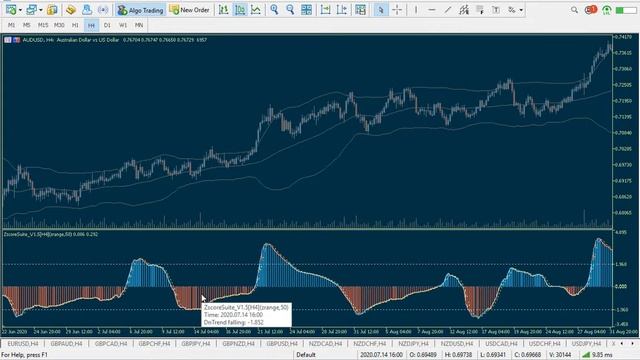The height and width of the screenshot is (360, 640).
Task: Select the Fibonacci retracement tool
Action: tap(480, 10)
